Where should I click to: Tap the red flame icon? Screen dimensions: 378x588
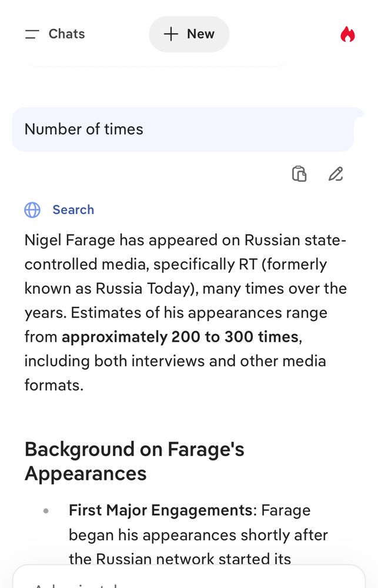347,35
